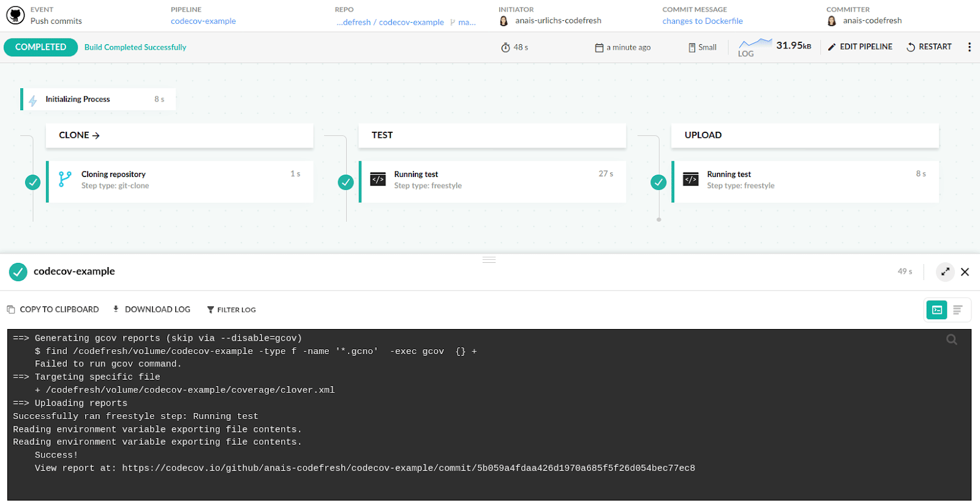Switch to formatted text log view

pyautogui.click(x=958, y=310)
